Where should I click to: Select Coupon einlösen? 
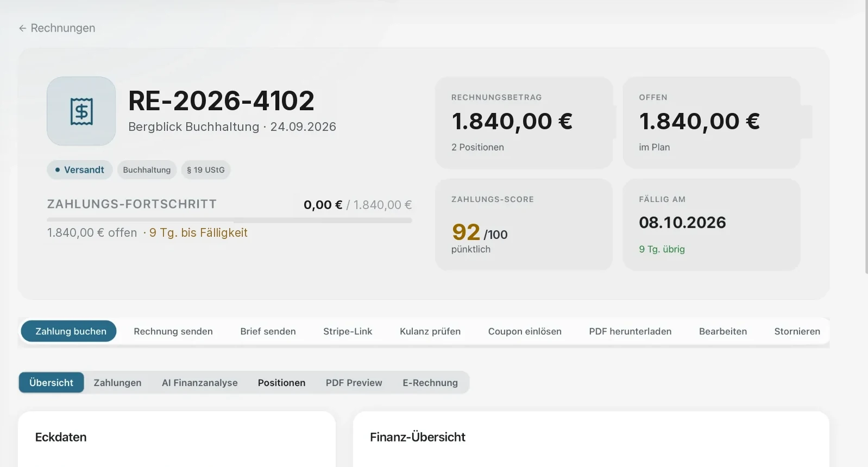point(525,331)
